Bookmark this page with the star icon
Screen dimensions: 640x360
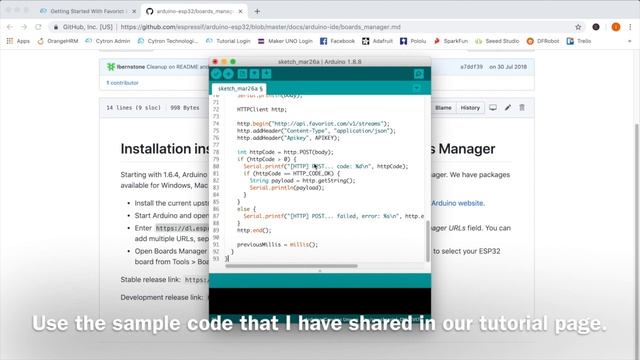[578, 27]
